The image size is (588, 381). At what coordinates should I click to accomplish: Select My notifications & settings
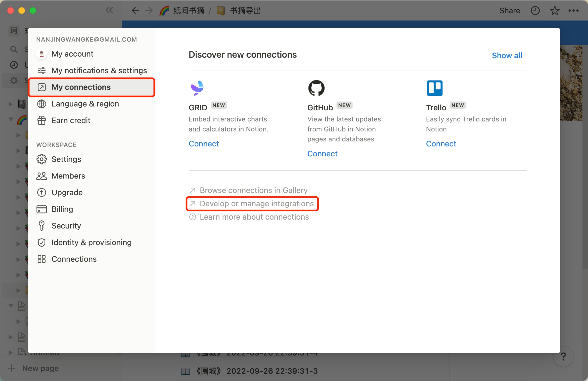(99, 70)
